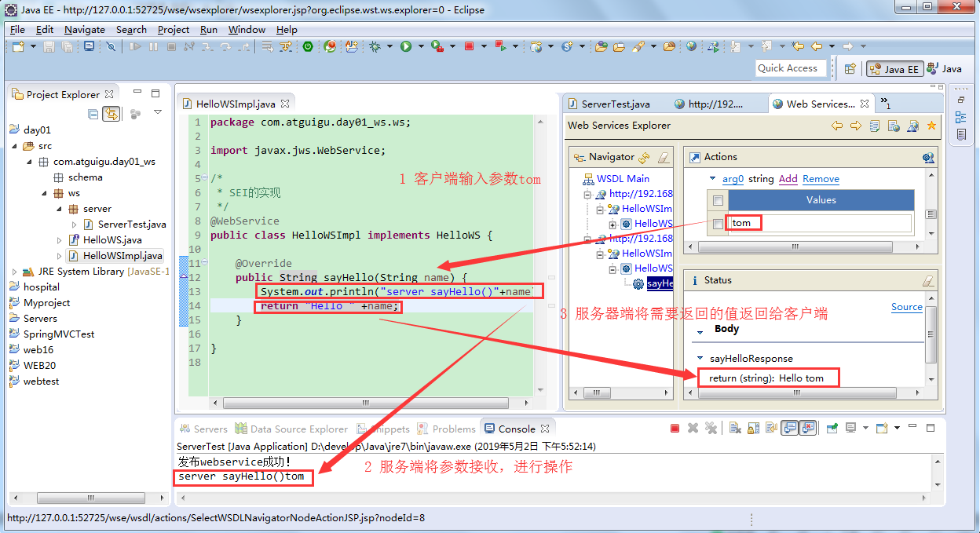Toggle Scroll Lock in Console toolbar

(x=753, y=429)
